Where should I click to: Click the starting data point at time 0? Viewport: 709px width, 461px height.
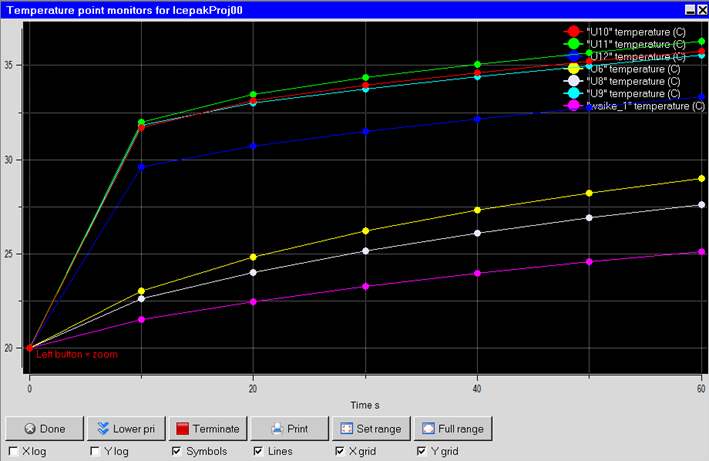point(30,348)
